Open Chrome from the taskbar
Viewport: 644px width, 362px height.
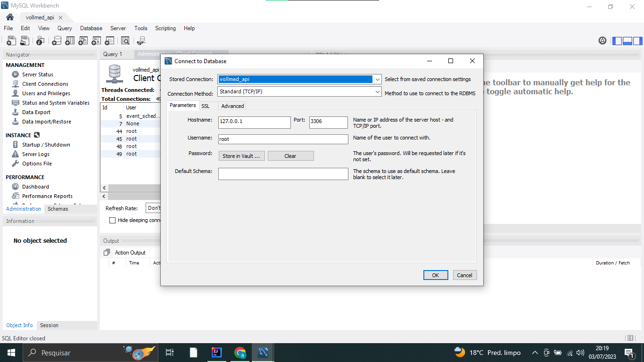coord(240,353)
